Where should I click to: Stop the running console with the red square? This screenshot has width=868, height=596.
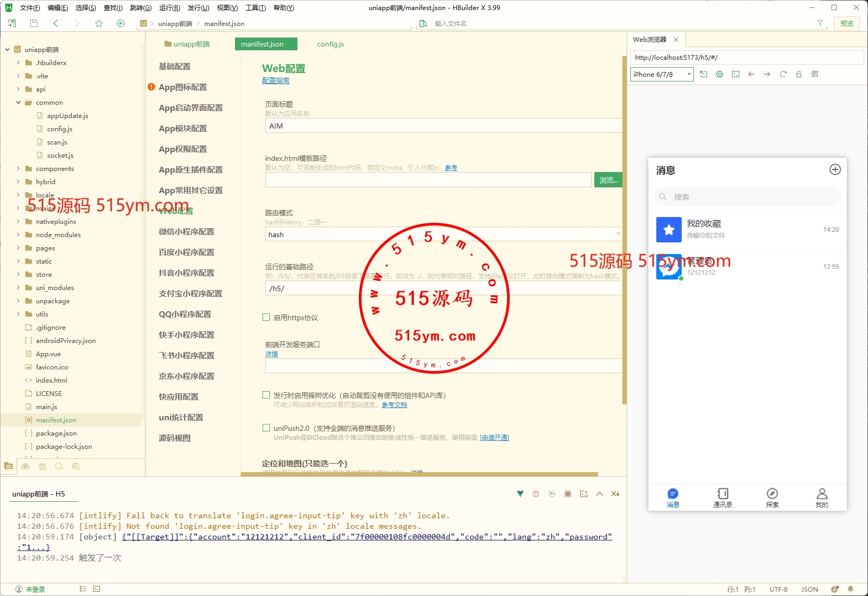click(x=567, y=494)
